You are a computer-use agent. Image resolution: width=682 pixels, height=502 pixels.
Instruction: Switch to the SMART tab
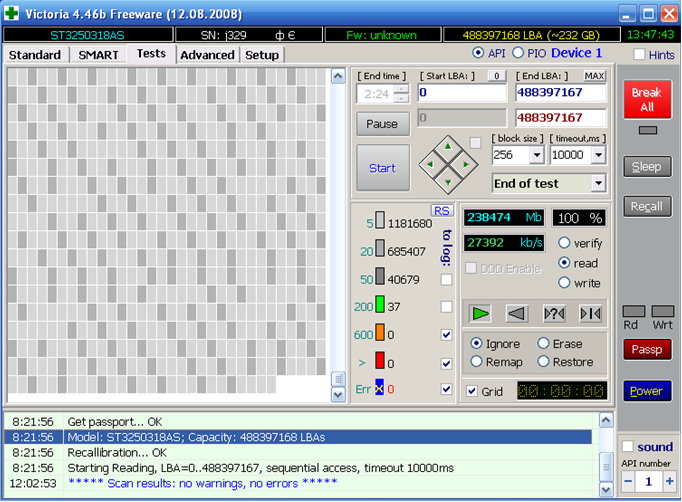click(x=98, y=55)
